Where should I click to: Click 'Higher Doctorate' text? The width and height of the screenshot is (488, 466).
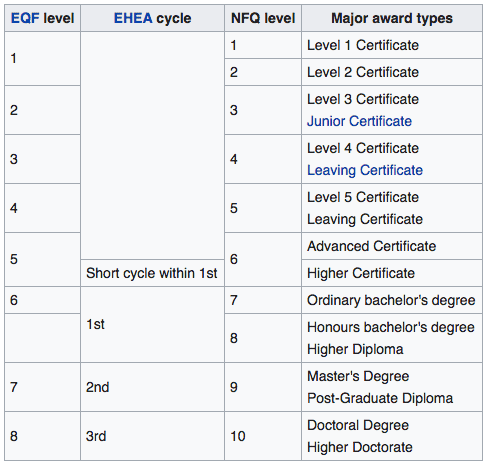[360, 447]
